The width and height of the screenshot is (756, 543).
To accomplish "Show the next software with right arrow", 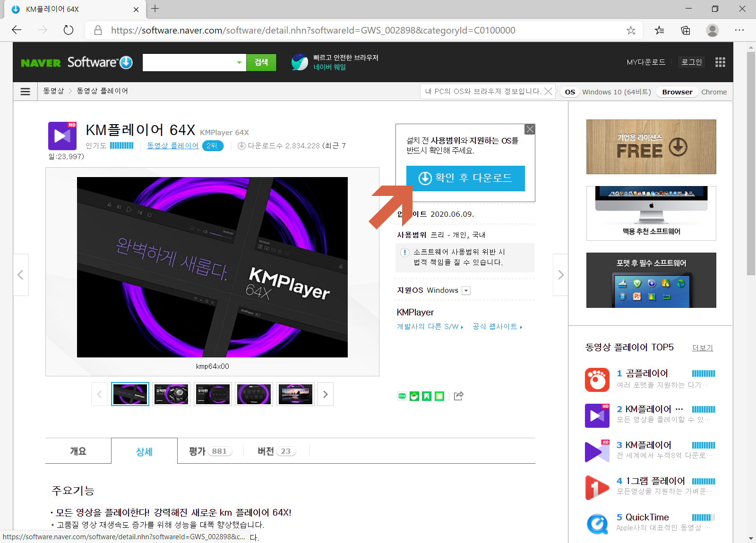I will (561, 275).
